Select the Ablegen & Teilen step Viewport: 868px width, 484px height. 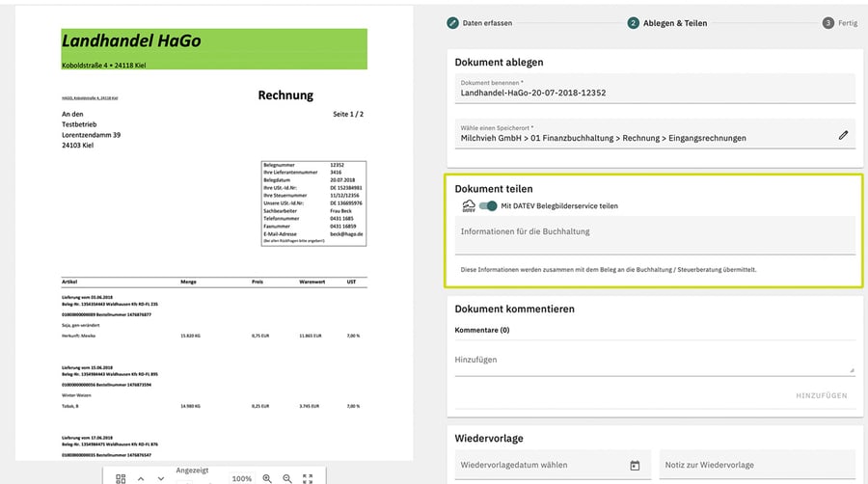[667, 23]
